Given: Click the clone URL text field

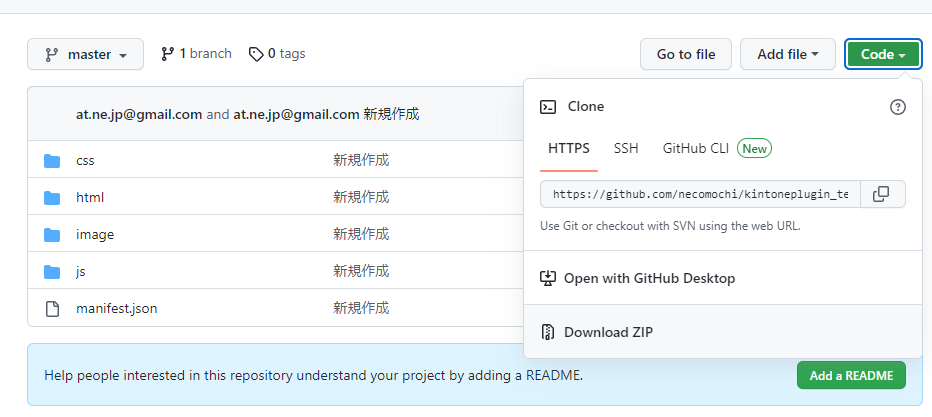Looking at the screenshot, I should coord(700,194).
